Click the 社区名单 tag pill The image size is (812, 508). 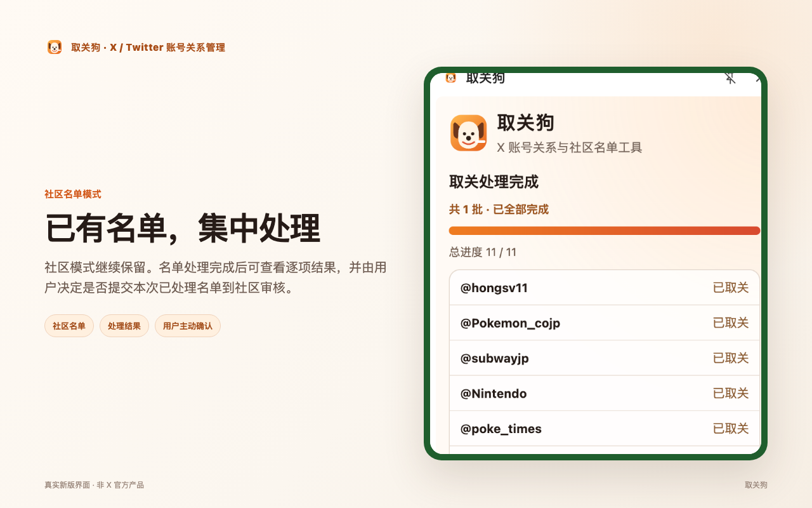click(69, 326)
